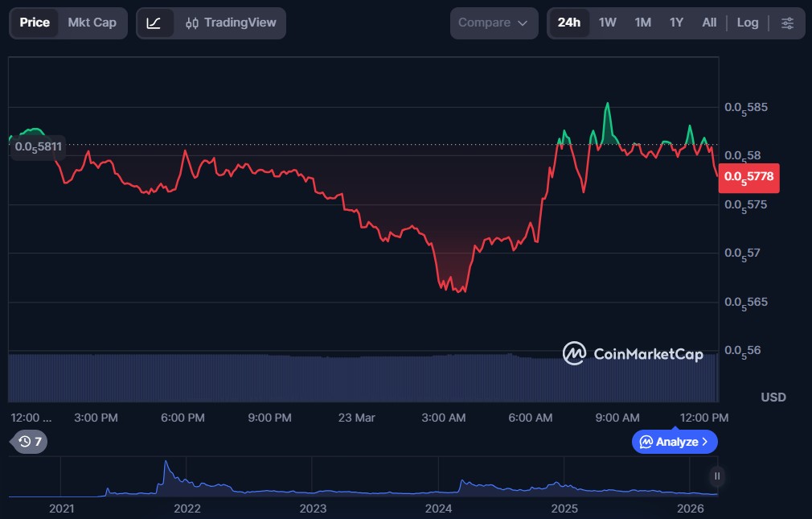Screen dimensions: 812x519
Task: Click the 2024 mark on mini timeline
Action: (439, 509)
